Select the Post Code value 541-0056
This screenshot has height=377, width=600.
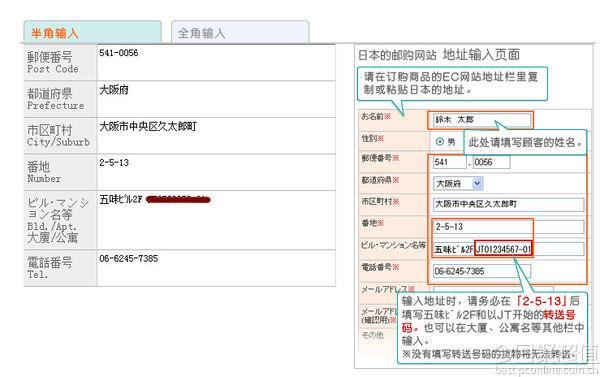(x=119, y=53)
